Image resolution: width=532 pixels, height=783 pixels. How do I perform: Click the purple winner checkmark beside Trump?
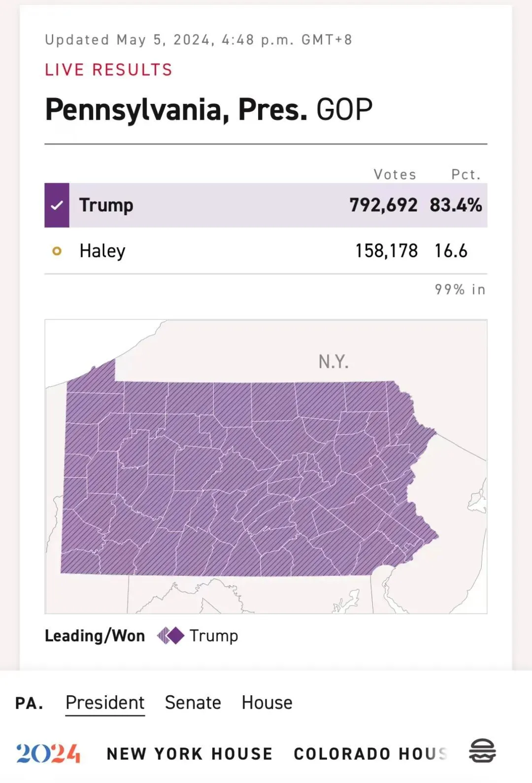click(x=57, y=205)
